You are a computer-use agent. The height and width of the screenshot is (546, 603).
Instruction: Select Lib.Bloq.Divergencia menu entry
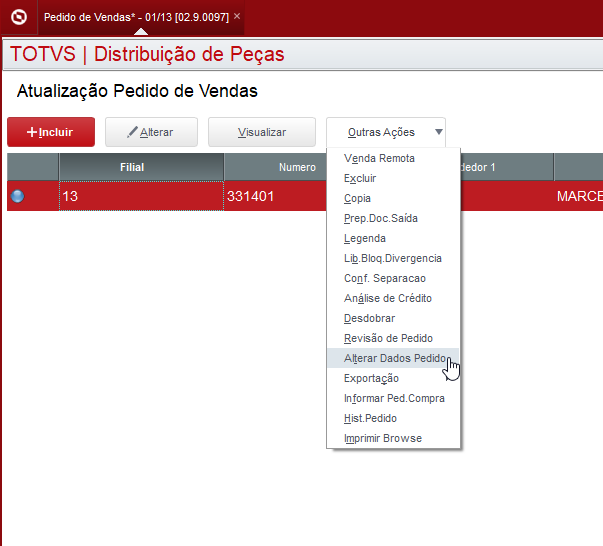(393, 258)
